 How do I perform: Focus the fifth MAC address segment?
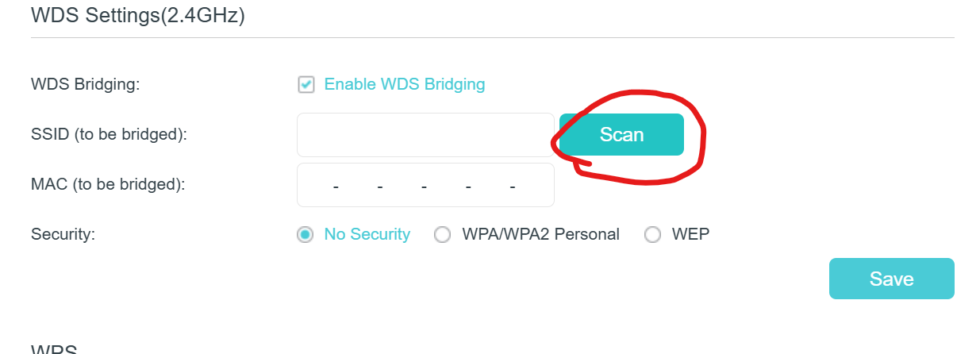(490, 186)
